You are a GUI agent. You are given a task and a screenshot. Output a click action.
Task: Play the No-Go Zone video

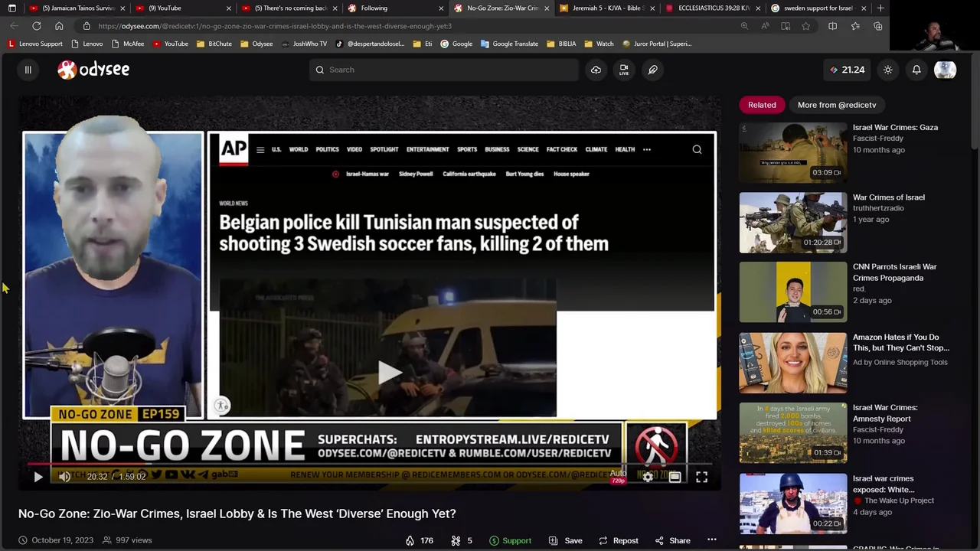(x=38, y=477)
